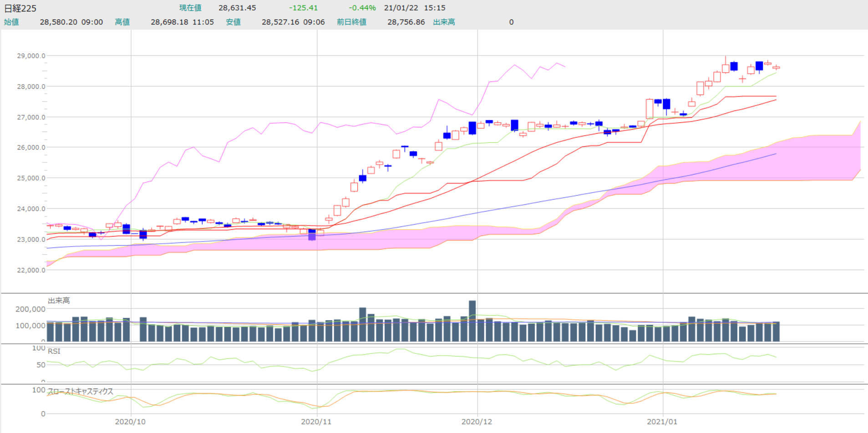Click the 29,000.0 price axis label
Image resolution: width=868 pixels, height=433 pixels.
tap(31, 56)
